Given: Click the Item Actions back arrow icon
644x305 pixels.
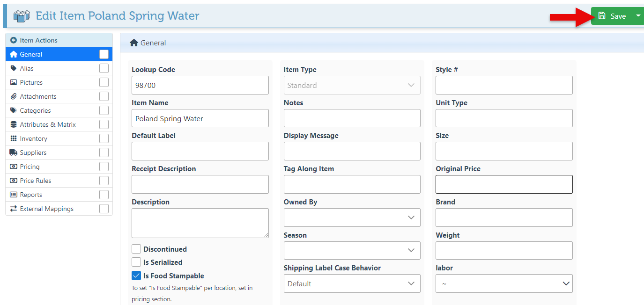Looking at the screenshot, I should 13,41.
